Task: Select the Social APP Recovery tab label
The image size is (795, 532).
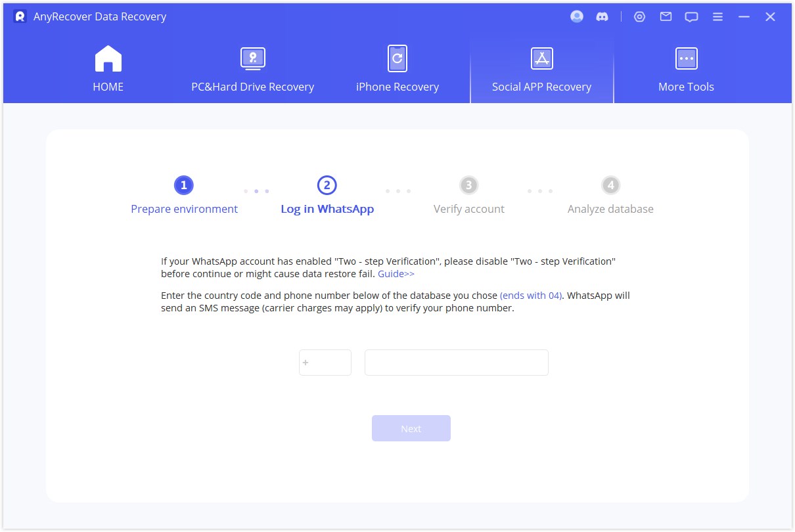Action: 541,87
